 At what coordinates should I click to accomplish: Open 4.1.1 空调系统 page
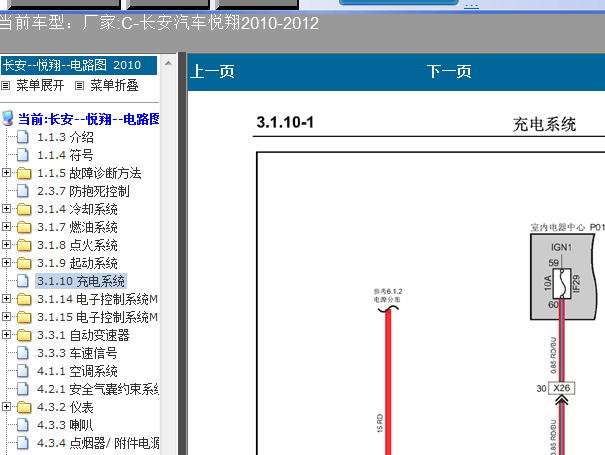click(77, 371)
